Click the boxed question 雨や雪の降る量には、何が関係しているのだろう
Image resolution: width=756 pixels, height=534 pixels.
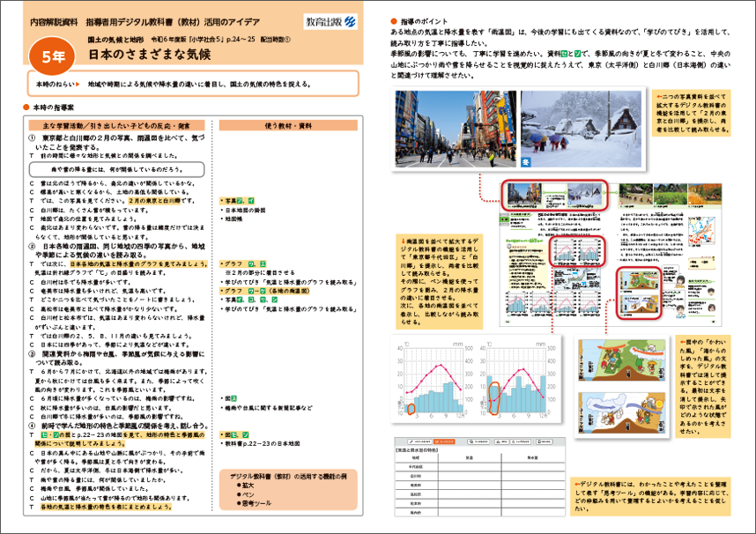[x=116, y=169]
